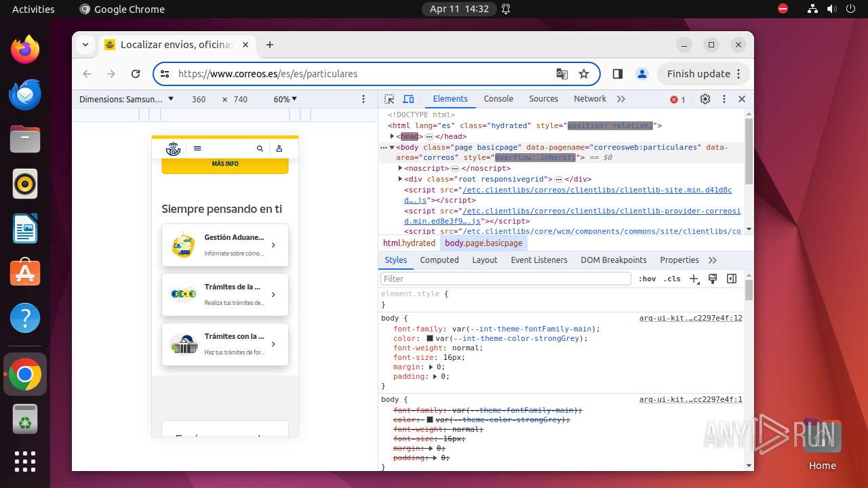Show the error count badge details
This screenshot has height=488, width=868.
pos(678,100)
